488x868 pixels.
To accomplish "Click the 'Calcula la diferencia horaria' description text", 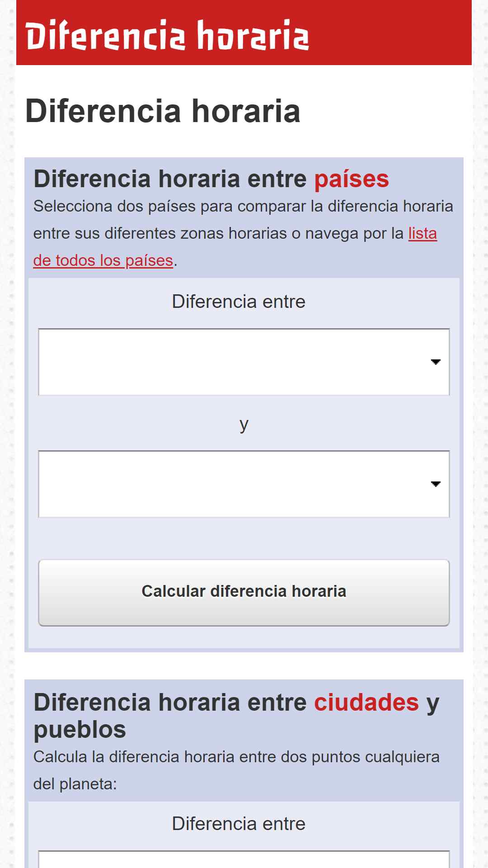I will point(236,770).
